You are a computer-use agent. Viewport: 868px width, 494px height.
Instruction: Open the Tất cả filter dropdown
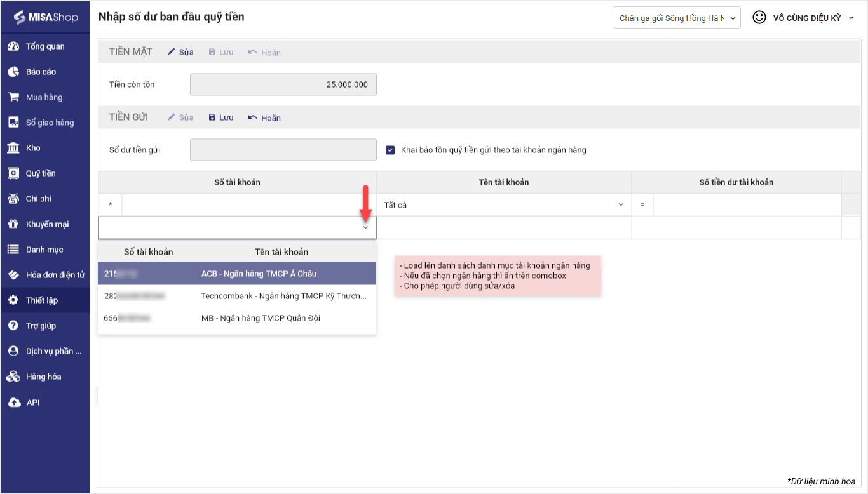click(504, 205)
